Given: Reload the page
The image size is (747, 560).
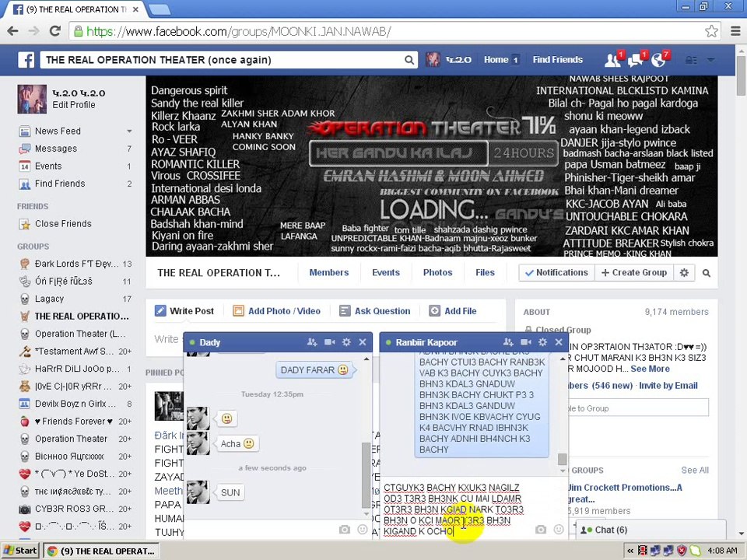Looking at the screenshot, I should 55,31.
